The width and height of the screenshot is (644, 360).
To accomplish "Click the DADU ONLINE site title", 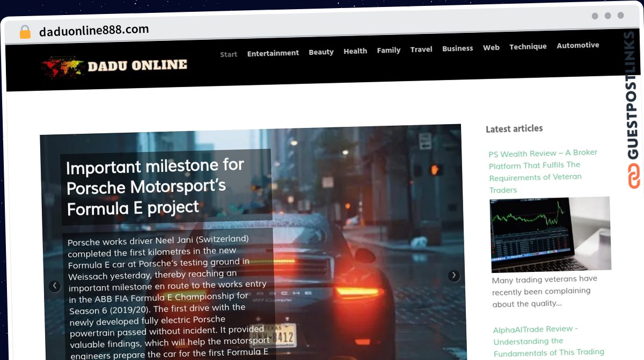I will 137,66.
